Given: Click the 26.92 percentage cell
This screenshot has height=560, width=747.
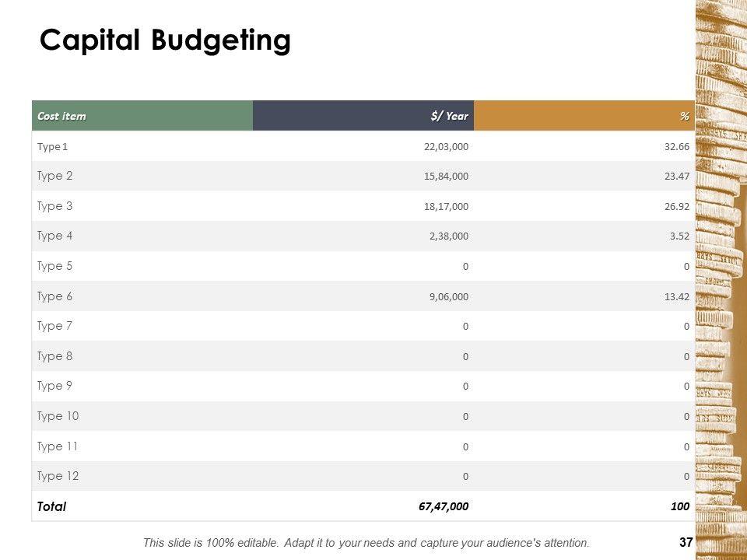Looking at the screenshot, I should pos(677,207).
